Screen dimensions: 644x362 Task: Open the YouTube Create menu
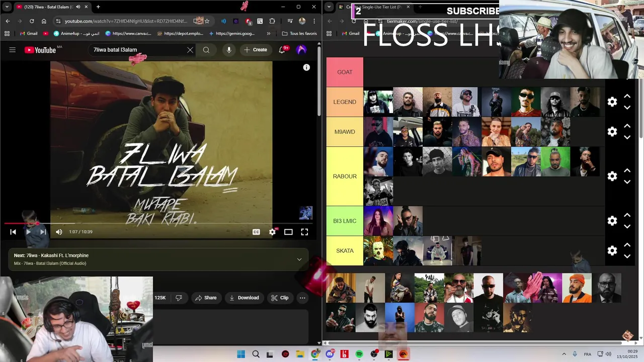(256, 50)
